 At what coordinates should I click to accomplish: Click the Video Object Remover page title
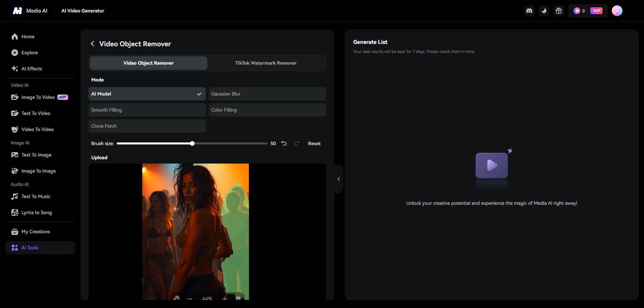click(x=135, y=44)
